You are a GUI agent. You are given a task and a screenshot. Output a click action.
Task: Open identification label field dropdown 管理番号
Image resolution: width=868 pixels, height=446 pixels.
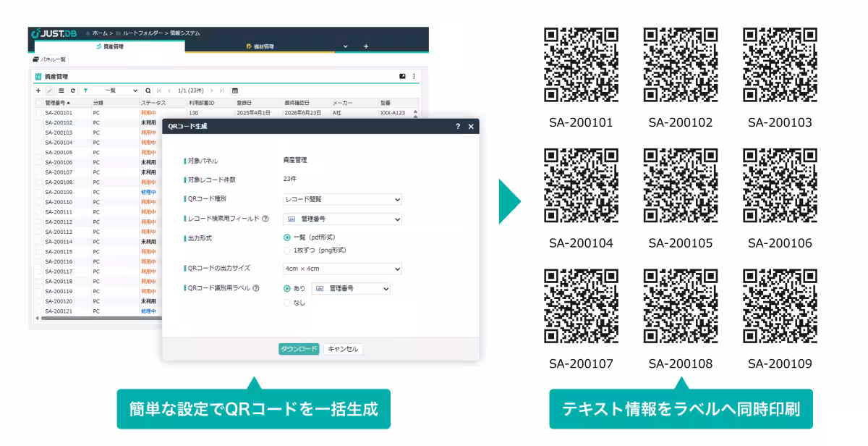(351, 288)
